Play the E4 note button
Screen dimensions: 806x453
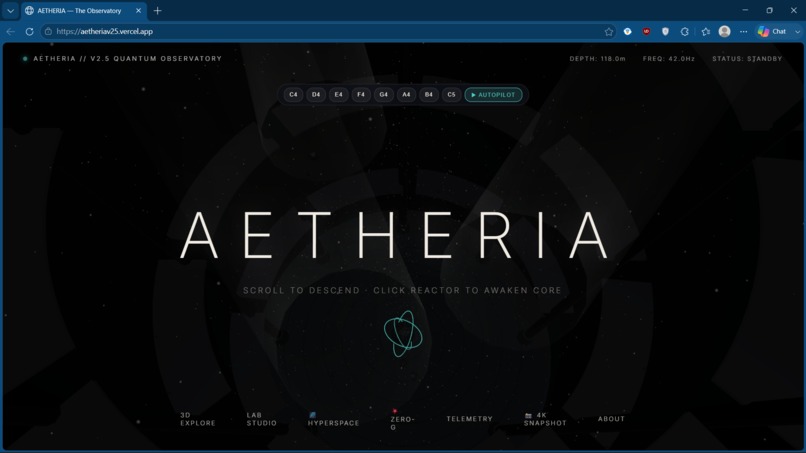(338, 95)
